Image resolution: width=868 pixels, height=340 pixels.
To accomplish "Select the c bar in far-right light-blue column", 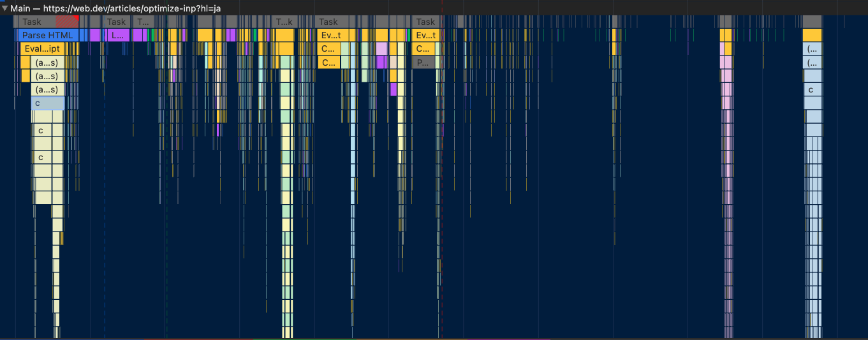I will click(x=813, y=89).
